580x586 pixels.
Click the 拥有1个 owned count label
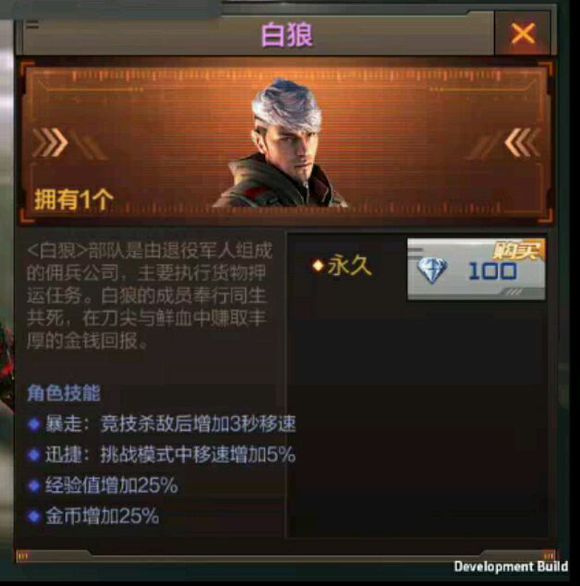[74, 199]
